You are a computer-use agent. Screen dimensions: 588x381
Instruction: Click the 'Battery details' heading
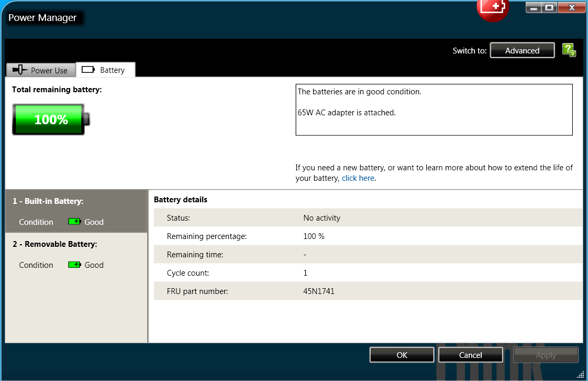click(180, 199)
